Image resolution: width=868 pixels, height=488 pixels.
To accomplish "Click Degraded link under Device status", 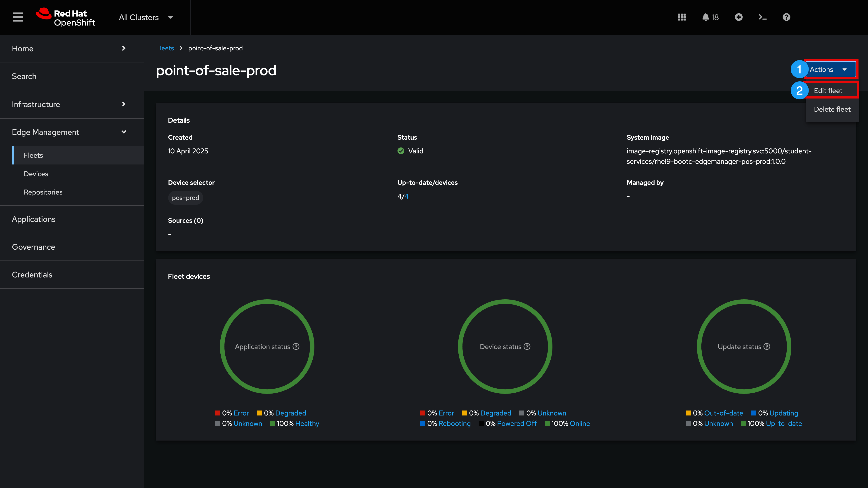I will [496, 413].
